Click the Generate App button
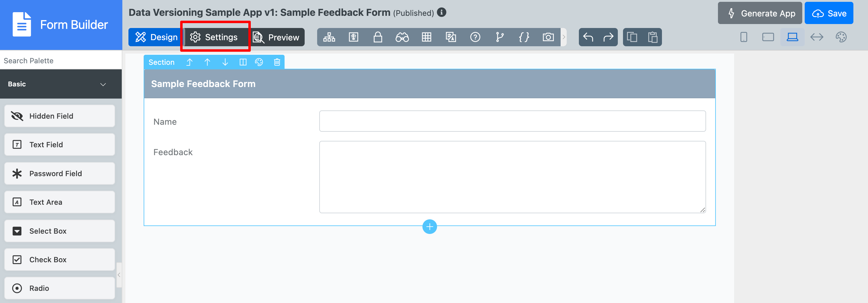 [760, 13]
